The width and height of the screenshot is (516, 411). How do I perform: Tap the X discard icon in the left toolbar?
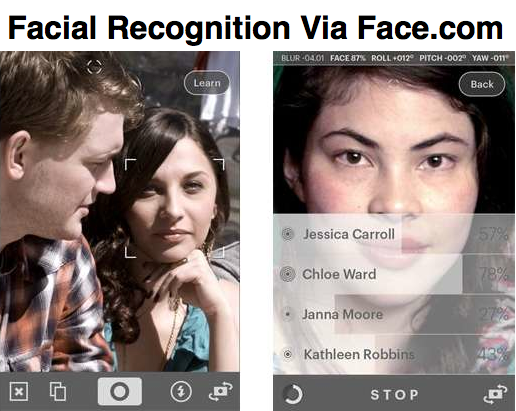(x=19, y=392)
